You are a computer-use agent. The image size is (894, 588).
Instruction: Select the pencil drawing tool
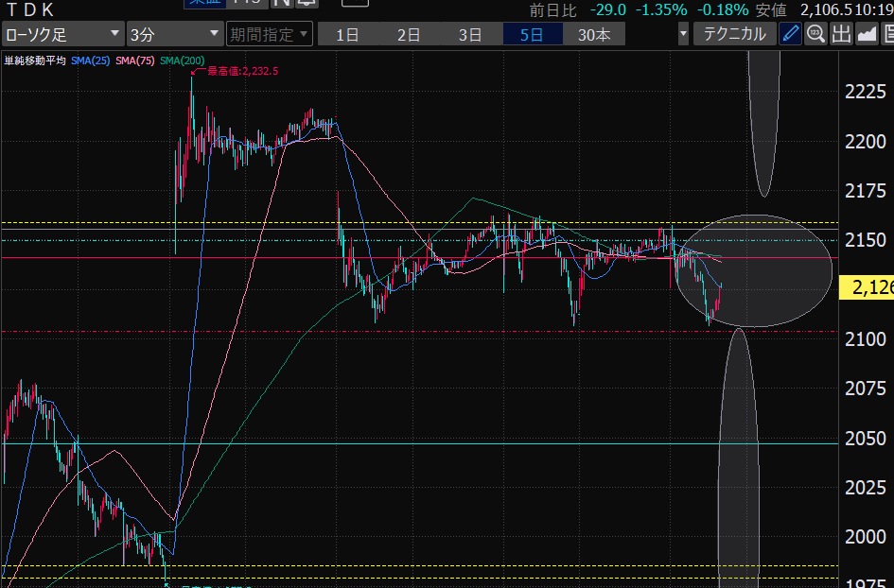[791, 35]
